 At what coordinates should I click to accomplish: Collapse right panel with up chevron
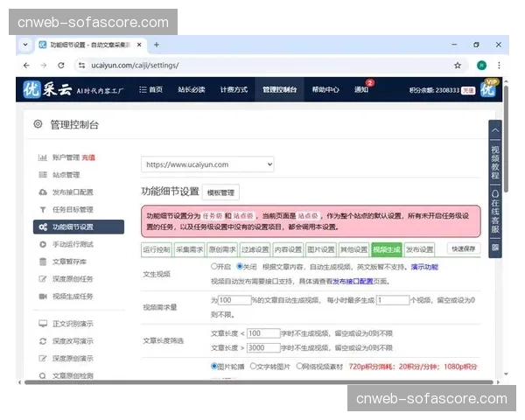click(x=495, y=130)
